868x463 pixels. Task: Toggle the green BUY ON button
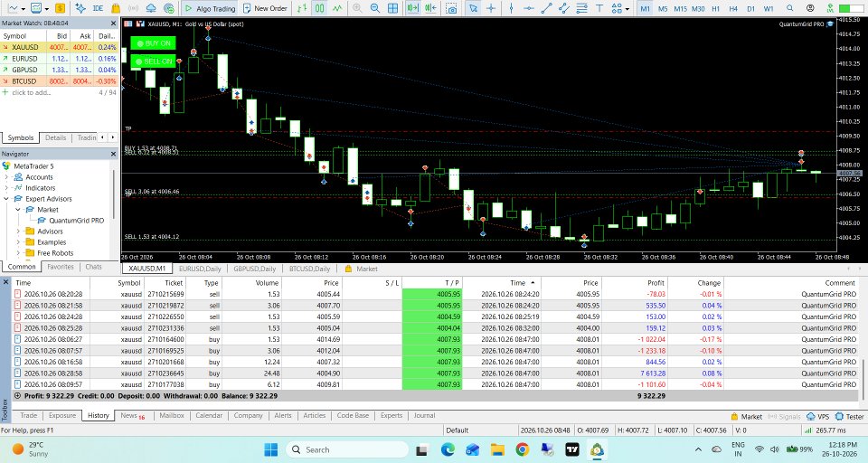[153, 43]
